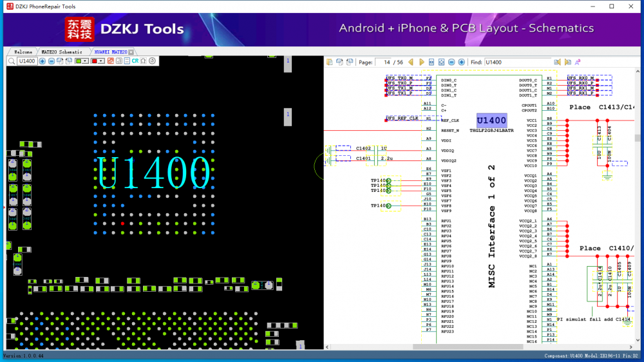The width and height of the screenshot is (644, 362).
Task: Fit schematic whole page in view
Action: tap(442, 62)
